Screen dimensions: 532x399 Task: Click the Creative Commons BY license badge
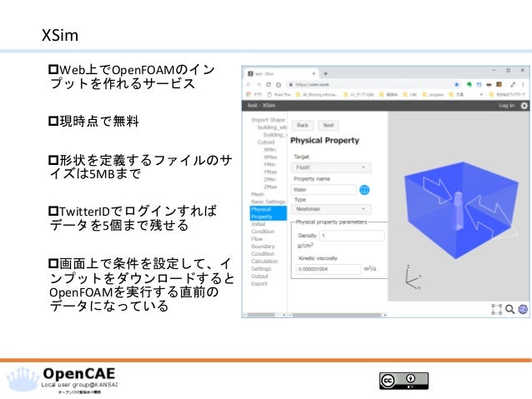(404, 381)
